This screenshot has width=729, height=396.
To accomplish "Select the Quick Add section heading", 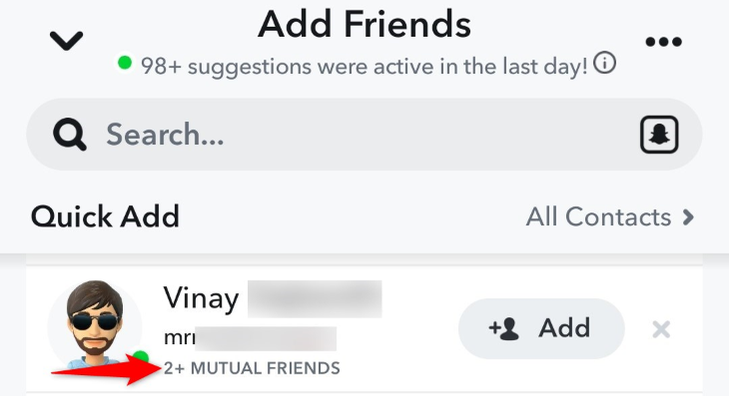I will click(x=105, y=217).
